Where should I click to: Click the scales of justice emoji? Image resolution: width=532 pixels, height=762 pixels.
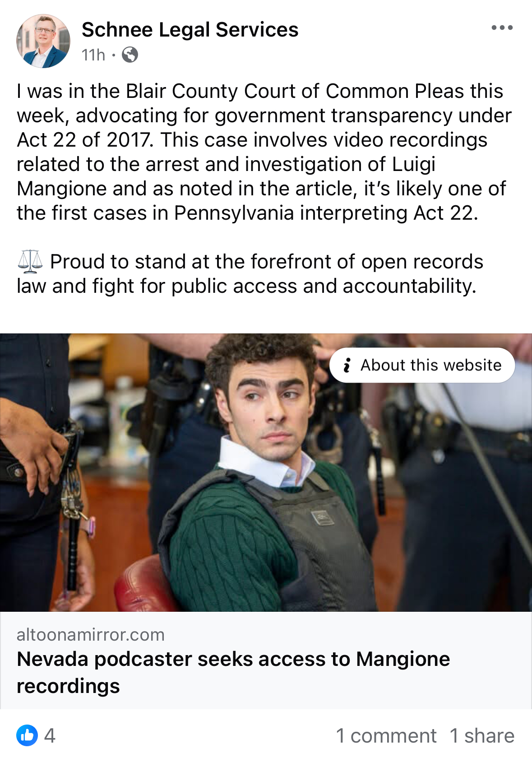pyautogui.click(x=30, y=262)
